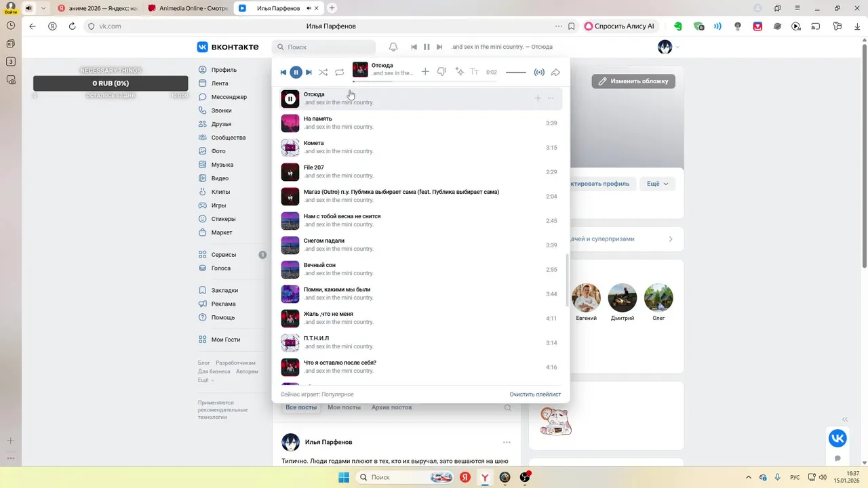This screenshot has height=488, width=868.
Task: Add the Отсюда playlist row to my music
Action: click(x=538, y=98)
